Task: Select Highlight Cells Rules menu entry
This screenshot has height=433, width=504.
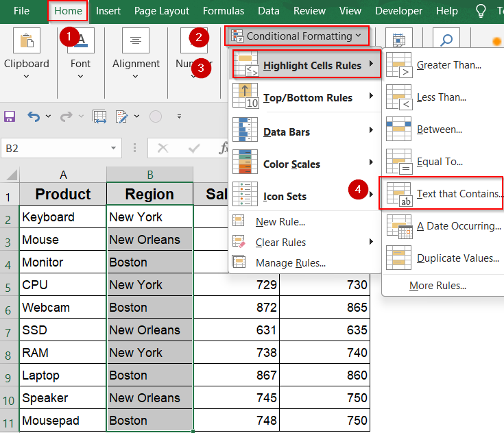Action: click(x=307, y=64)
